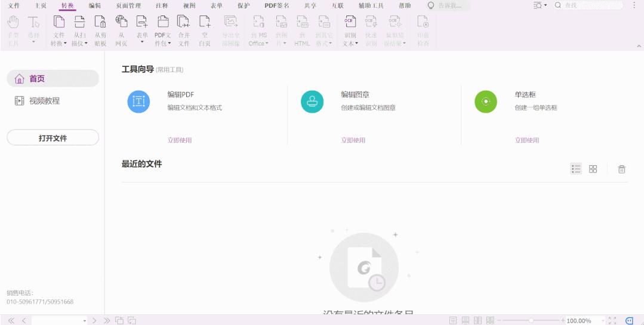Toggle fullscreen mode in status bar
The height and width of the screenshot is (325, 644).
click(x=612, y=320)
